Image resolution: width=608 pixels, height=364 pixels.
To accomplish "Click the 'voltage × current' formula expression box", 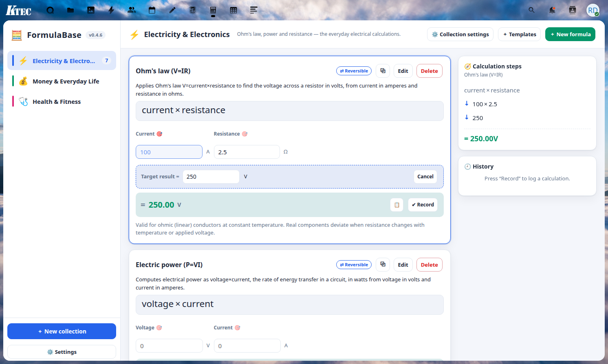I will click(289, 305).
